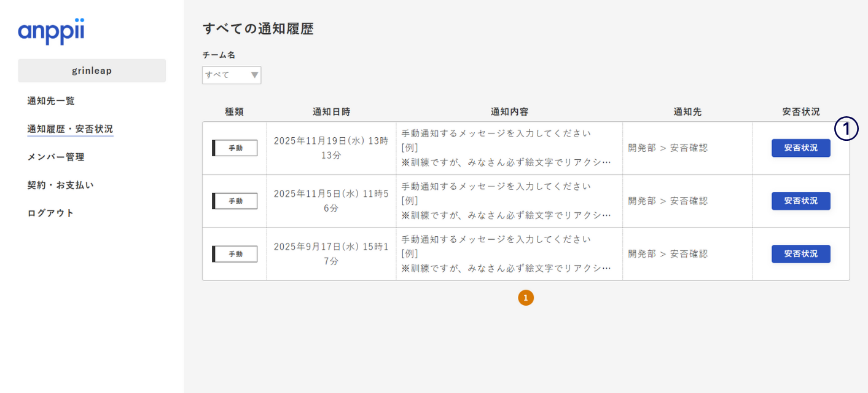The height and width of the screenshot is (393, 868).
Task: Click 手動 badge on September 17 row
Action: [235, 254]
